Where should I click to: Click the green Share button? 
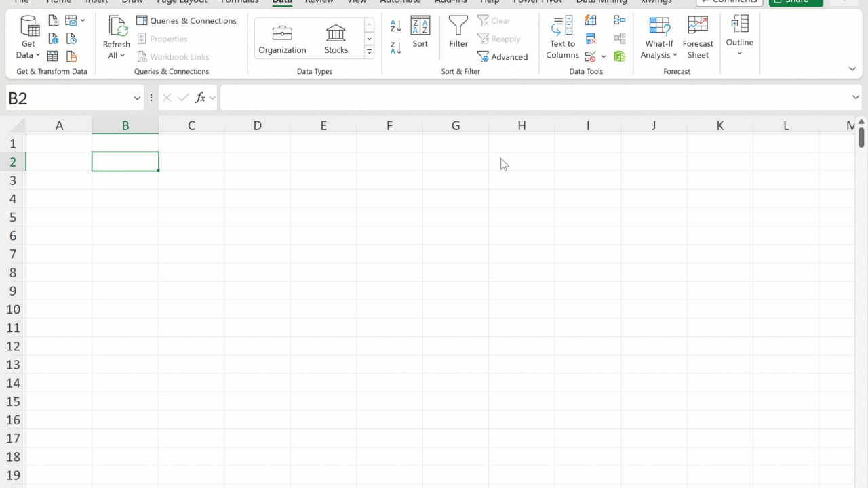(x=796, y=3)
